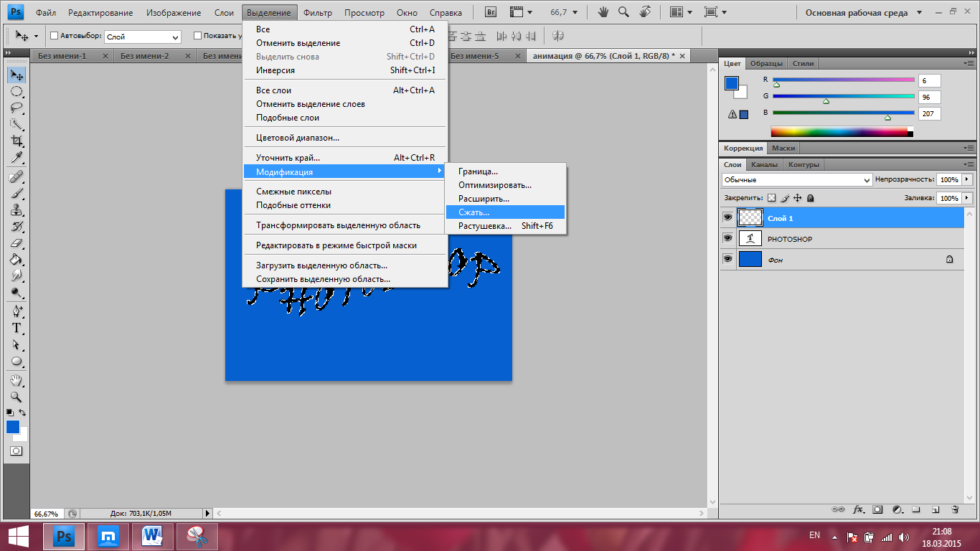Switch to the Без имени-1 document tab
The image size is (980, 551).
pos(62,55)
